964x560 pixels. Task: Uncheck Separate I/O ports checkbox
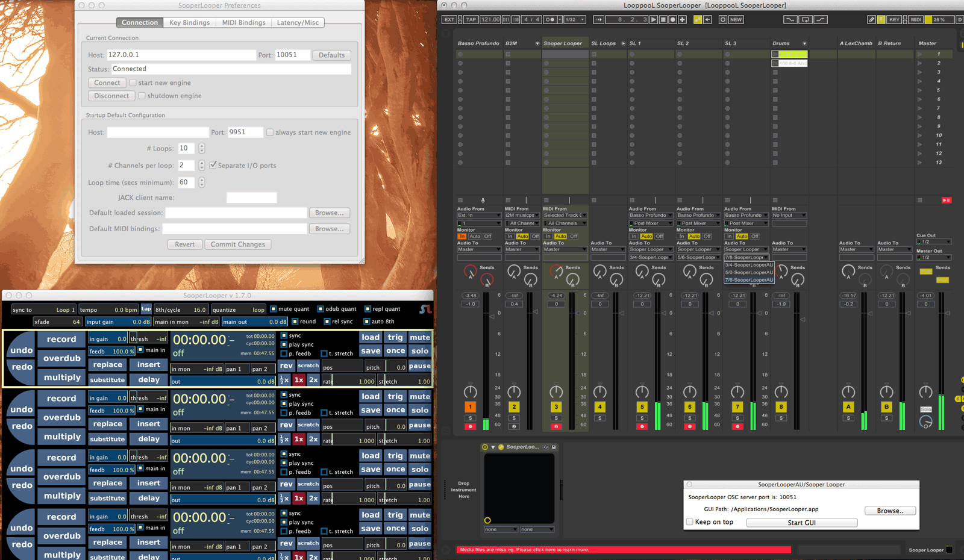(213, 165)
